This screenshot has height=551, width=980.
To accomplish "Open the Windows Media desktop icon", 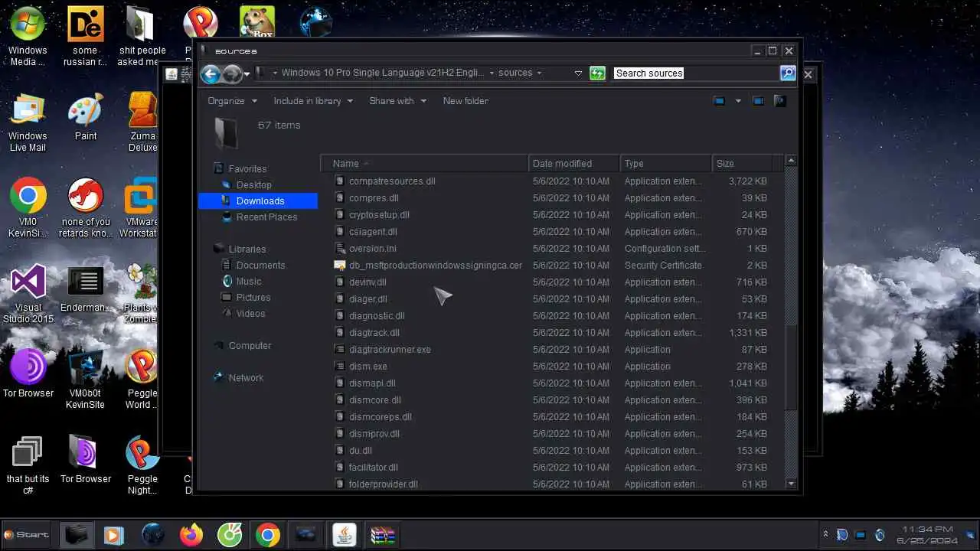I will [28, 37].
